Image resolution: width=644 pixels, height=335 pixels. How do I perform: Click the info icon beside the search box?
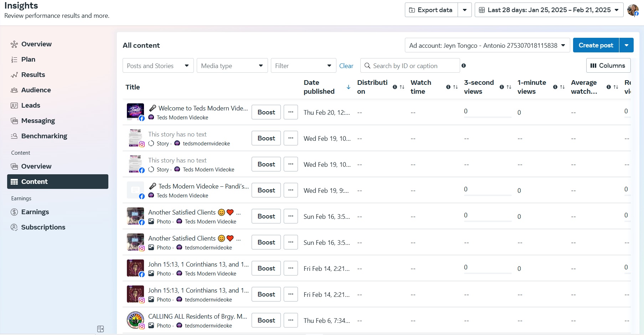pyautogui.click(x=464, y=66)
